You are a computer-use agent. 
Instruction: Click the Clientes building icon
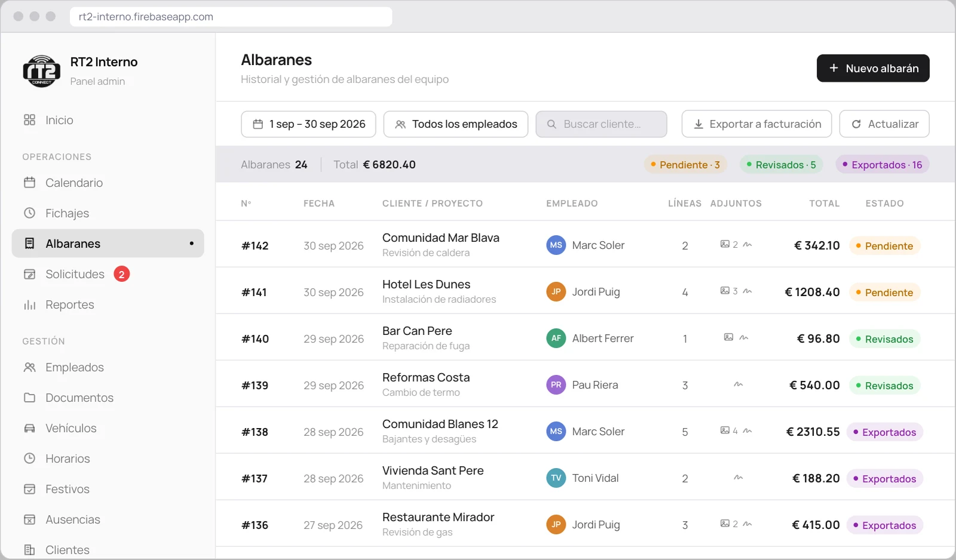(29, 550)
